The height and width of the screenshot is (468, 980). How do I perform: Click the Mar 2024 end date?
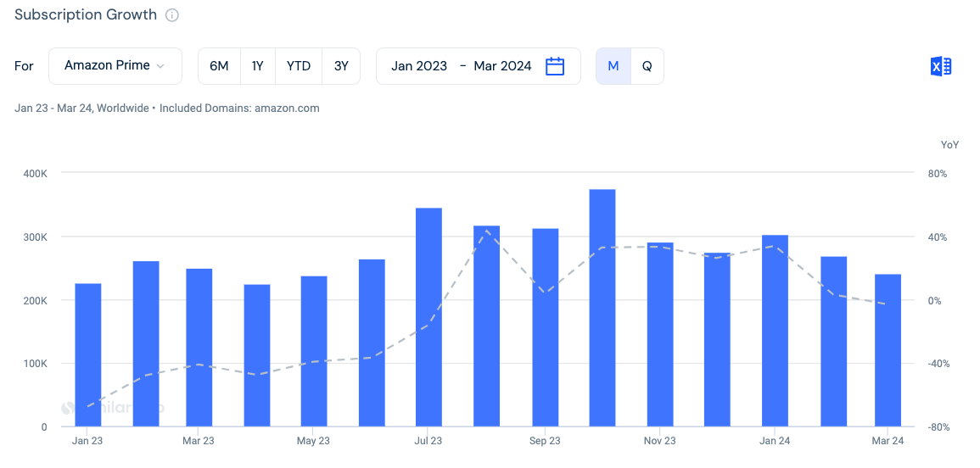coord(502,65)
